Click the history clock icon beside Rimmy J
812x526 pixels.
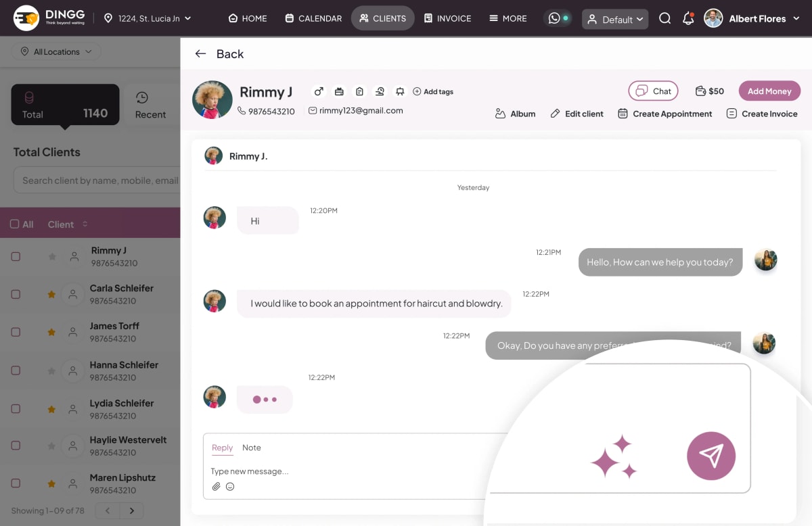[380, 91]
